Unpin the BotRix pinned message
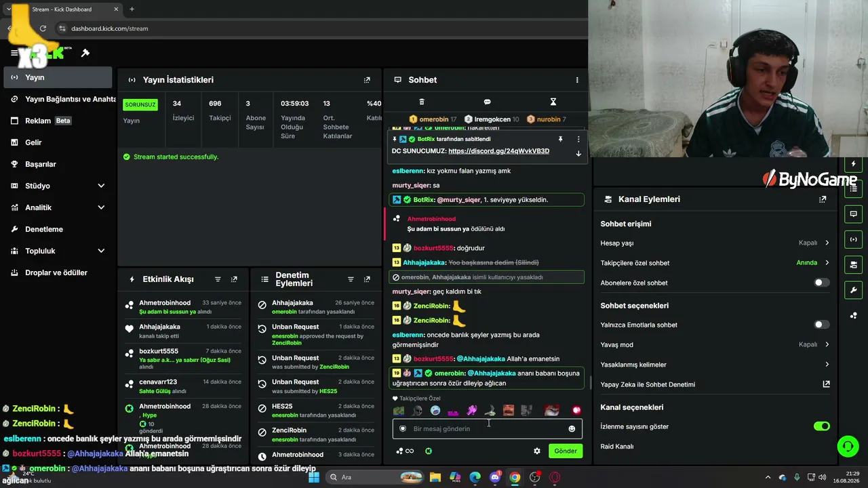This screenshot has height=488, width=868. 560,139
